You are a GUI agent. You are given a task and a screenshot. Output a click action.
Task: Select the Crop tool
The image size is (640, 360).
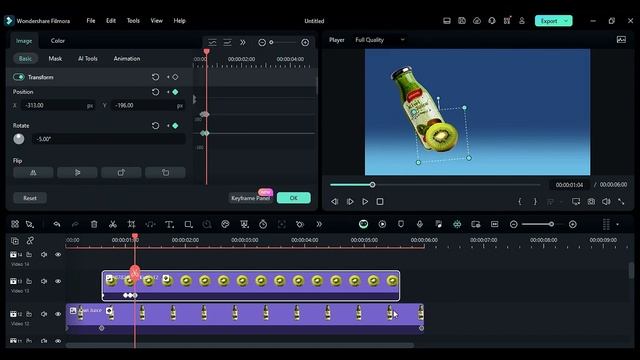(x=131, y=224)
